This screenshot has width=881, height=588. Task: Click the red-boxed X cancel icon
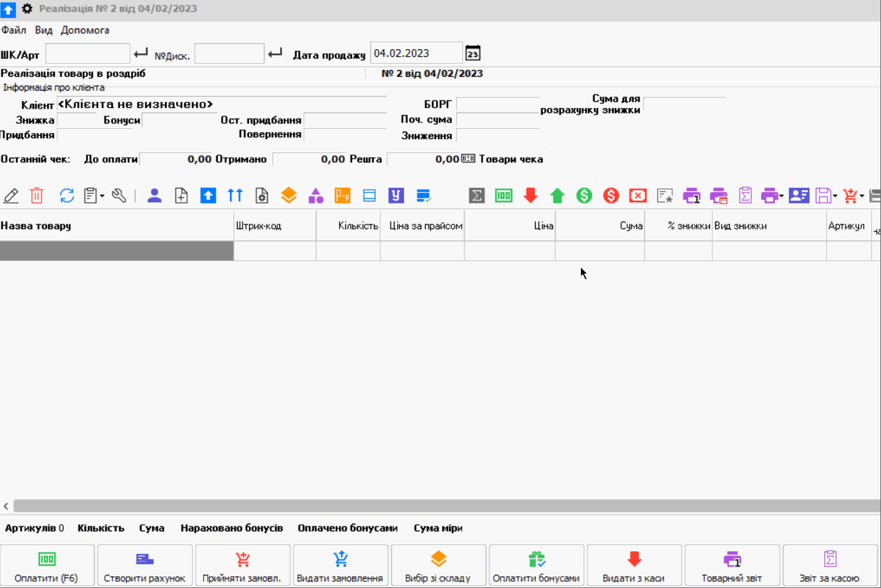638,196
